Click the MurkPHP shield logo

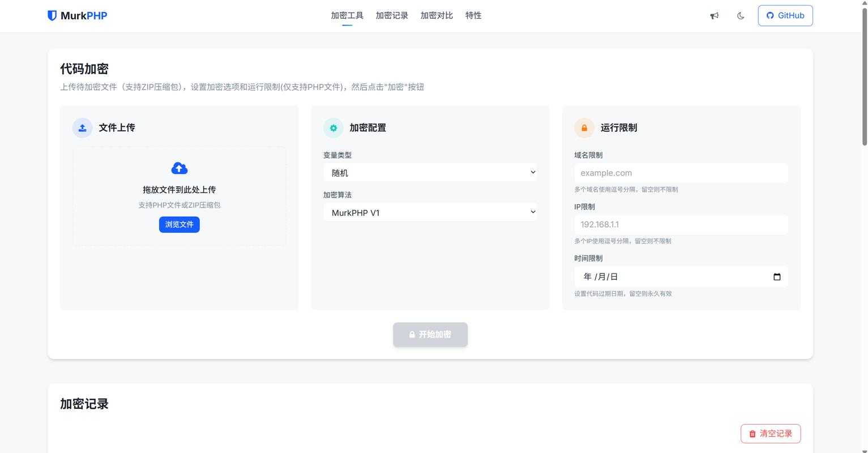pyautogui.click(x=52, y=15)
